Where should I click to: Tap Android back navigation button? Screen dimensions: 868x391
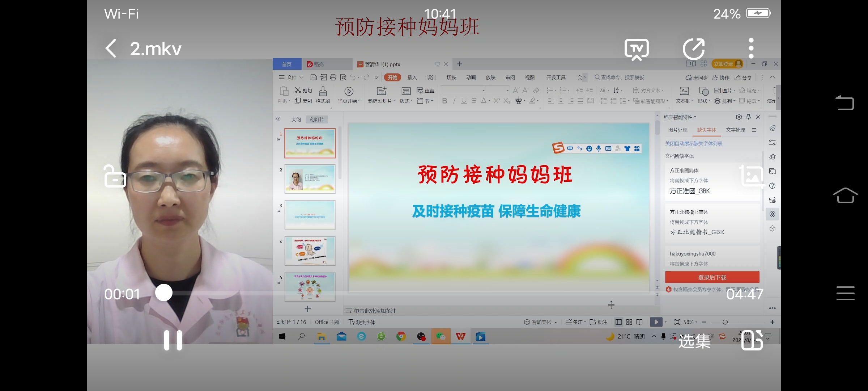click(845, 102)
